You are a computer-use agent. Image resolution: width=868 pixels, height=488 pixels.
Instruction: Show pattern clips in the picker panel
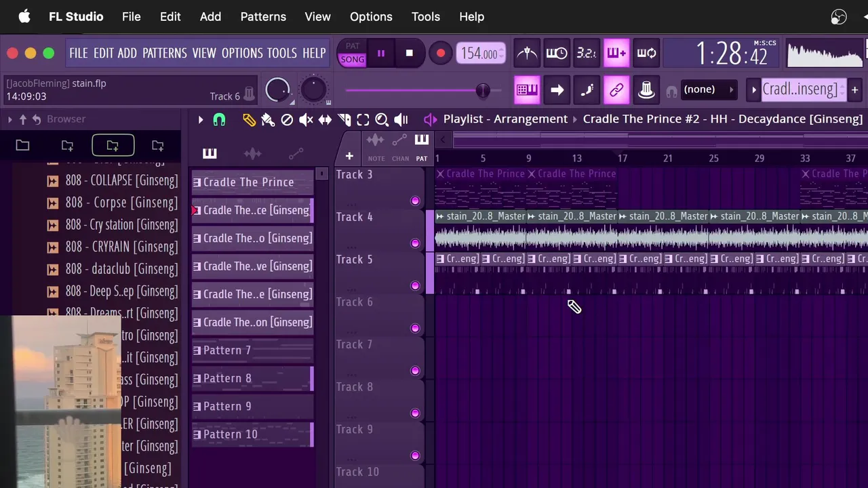[210, 154]
